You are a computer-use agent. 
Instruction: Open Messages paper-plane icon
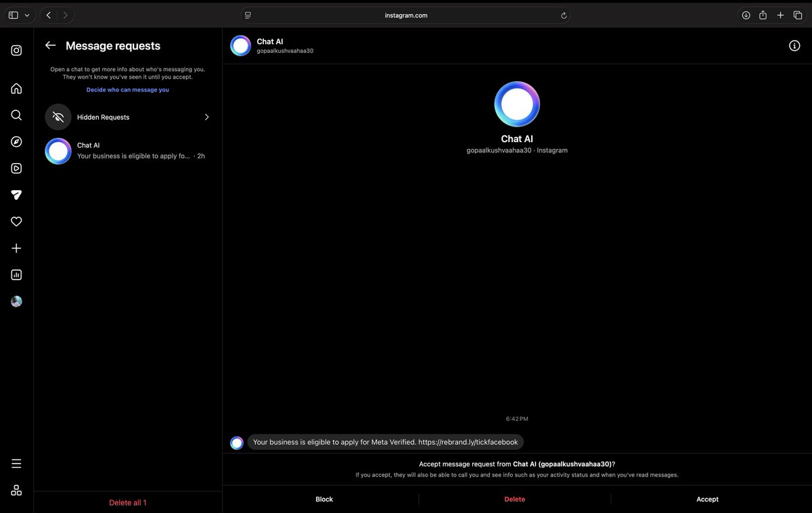click(16, 195)
